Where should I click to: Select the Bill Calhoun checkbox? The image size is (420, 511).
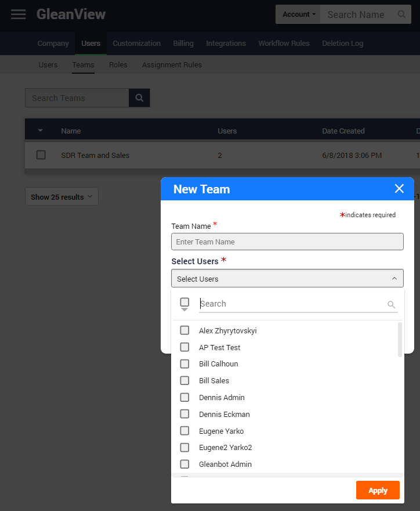184,364
